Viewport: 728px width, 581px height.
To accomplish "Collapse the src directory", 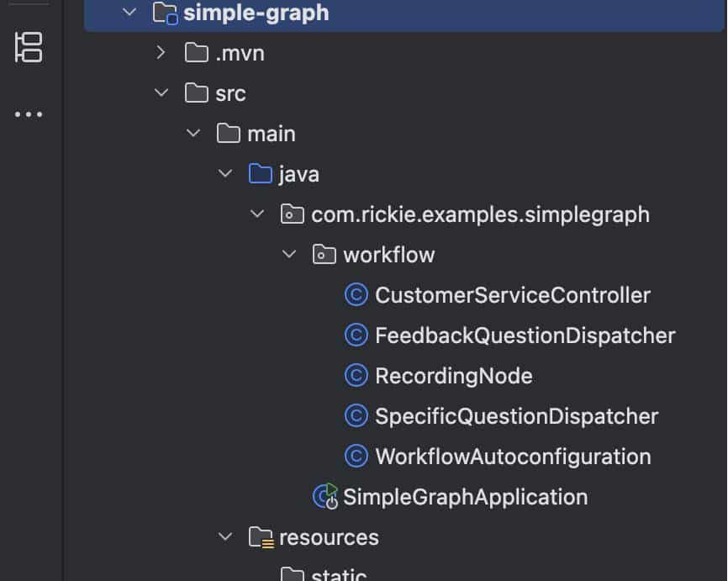I will tap(161, 92).
